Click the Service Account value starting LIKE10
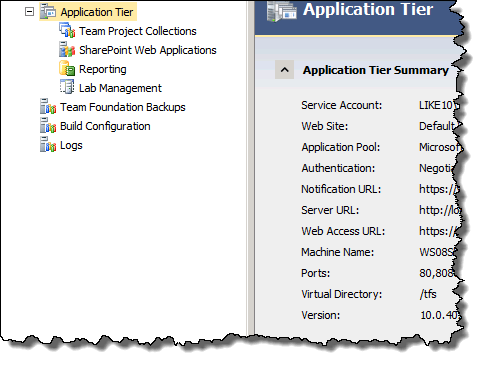 pyautogui.click(x=437, y=105)
